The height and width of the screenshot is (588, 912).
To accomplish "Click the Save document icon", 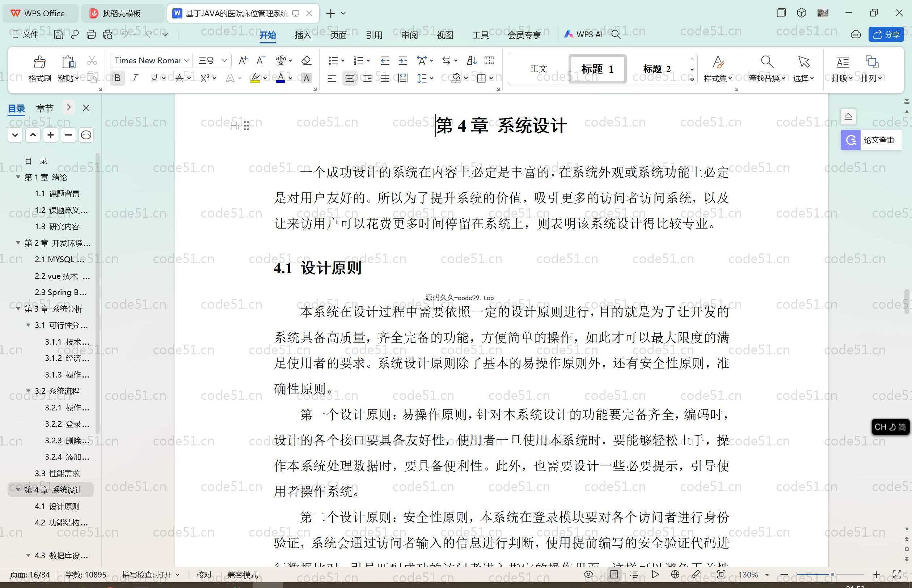I will pos(58,34).
